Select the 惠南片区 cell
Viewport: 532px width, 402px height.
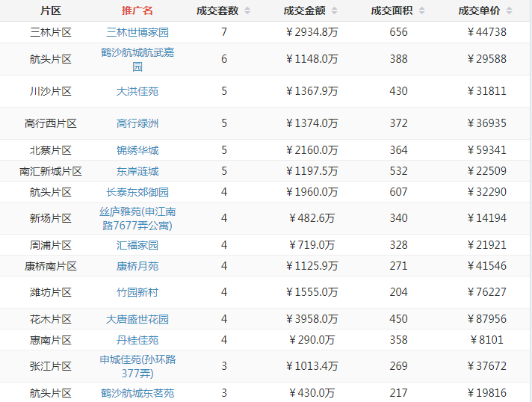tap(51, 340)
